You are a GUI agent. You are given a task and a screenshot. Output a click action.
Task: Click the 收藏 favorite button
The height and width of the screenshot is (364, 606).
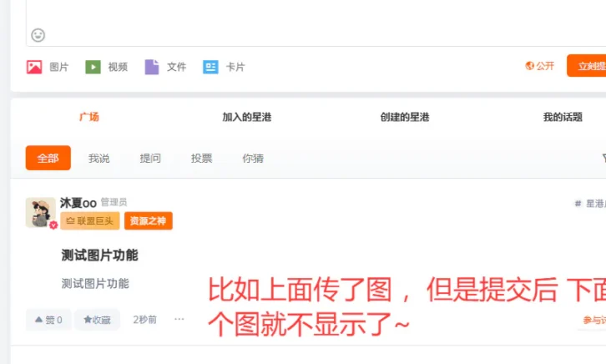(97, 320)
